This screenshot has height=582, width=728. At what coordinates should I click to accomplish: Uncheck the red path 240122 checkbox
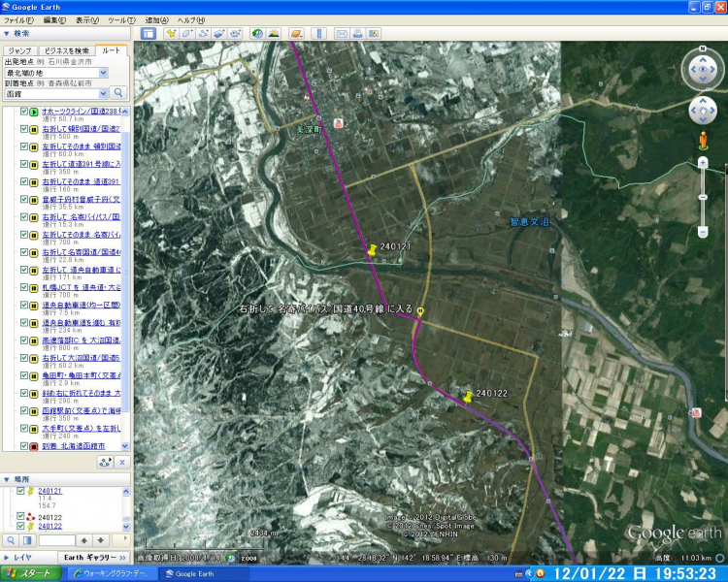pyautogui.click(x=20, y=517)
